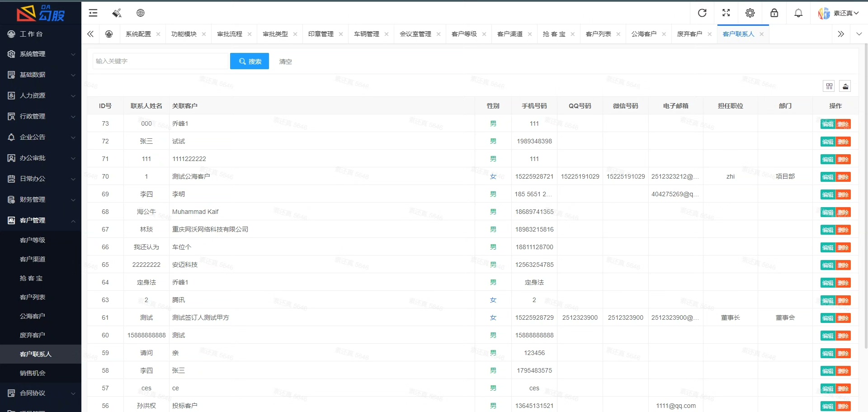Screen dimensions: 868x412
Task: Close the 审批流程 tab
Action: coord(250,34)
